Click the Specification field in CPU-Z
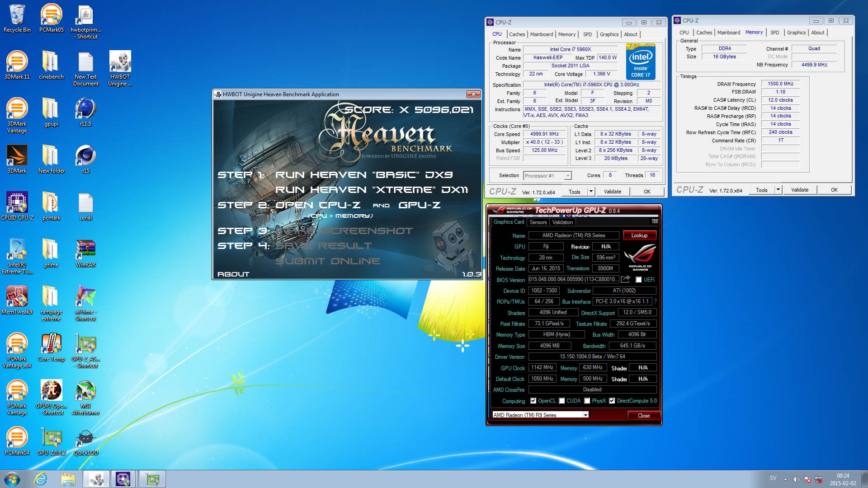Screen dimensions: 868x488 (591, 85)
